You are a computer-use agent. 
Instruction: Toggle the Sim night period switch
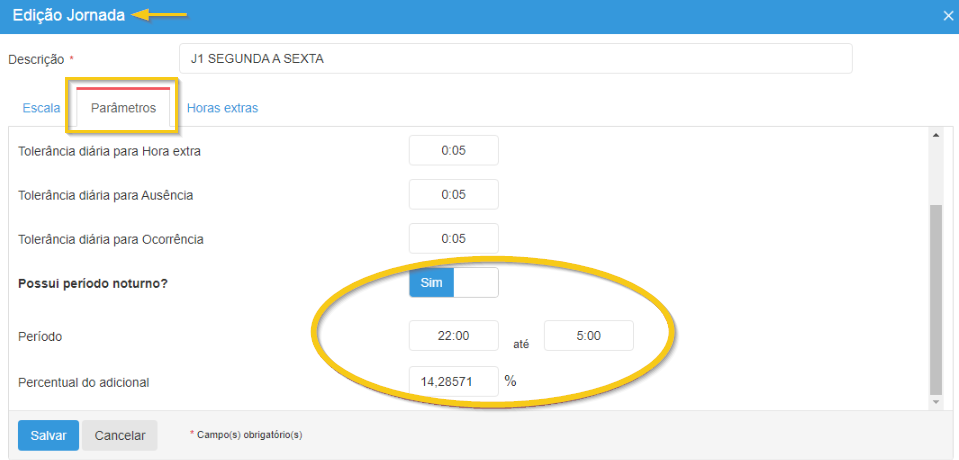click(431, 283)
